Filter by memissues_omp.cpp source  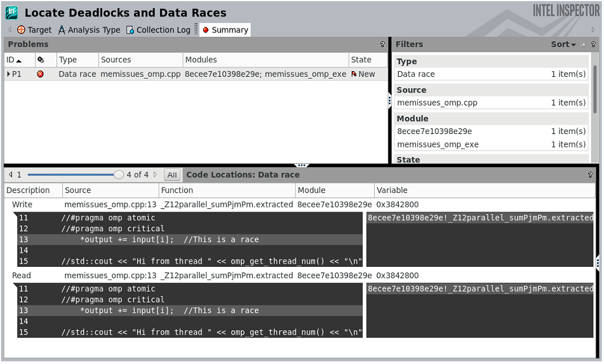(x=437, y=103)
